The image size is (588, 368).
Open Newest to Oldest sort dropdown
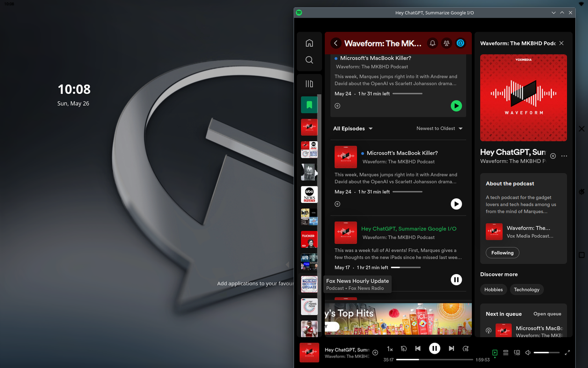(440, 128)
